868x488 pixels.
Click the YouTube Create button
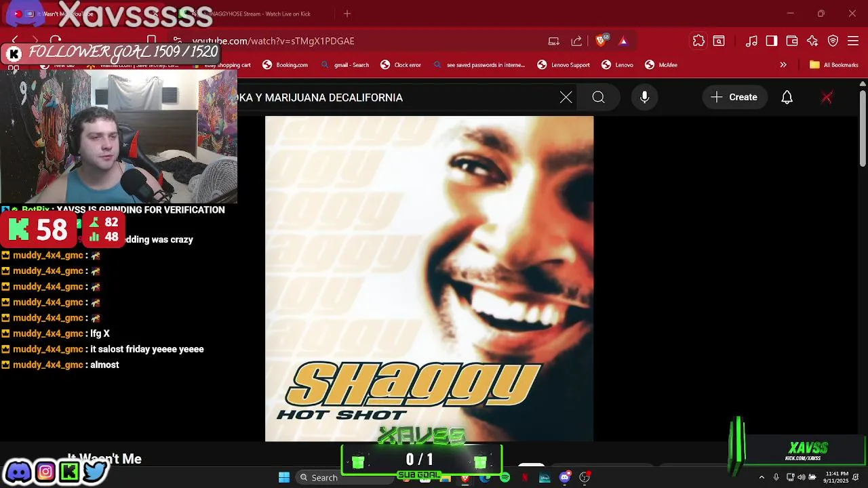coord(734,98)
